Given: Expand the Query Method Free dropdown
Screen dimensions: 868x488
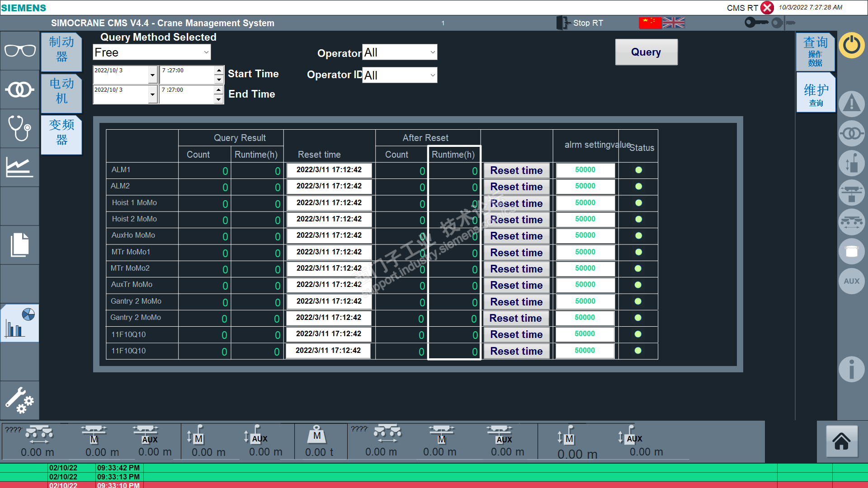Looking at the screenshot, I should (206, 52).
